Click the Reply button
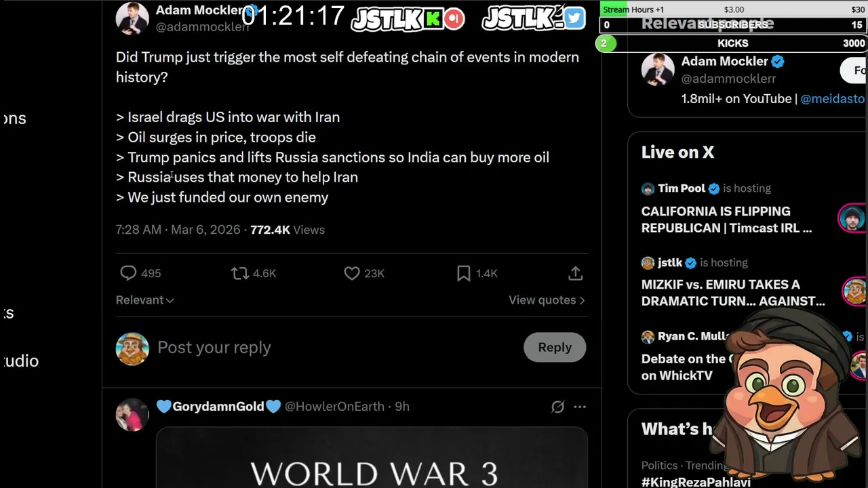The width and height of the screenshot is (868, 488). (555, 347)
